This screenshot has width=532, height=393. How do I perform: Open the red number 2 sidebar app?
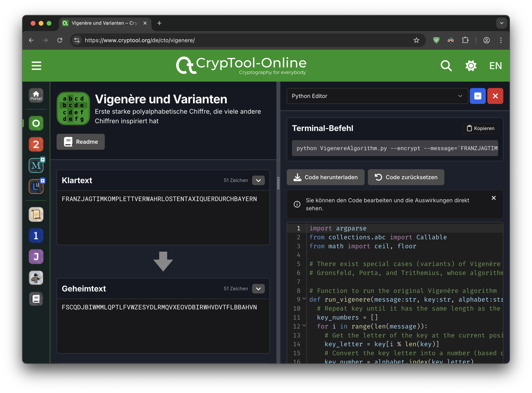pos(36,144)
